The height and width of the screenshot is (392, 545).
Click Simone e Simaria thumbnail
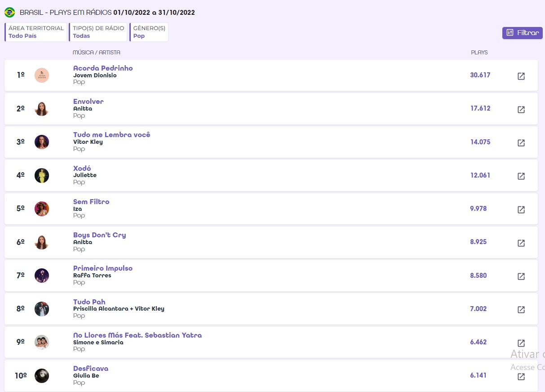(42, 342)
